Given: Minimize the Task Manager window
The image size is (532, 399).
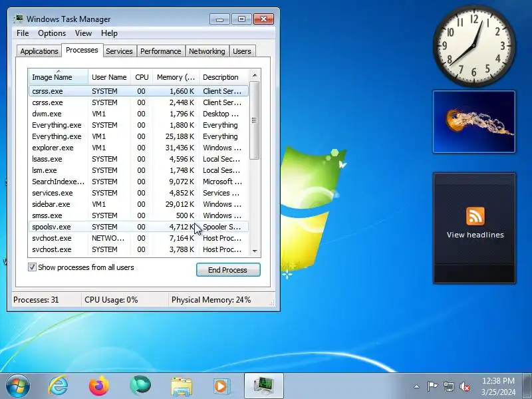Looking at the screenshot, I should coord(219,19).
